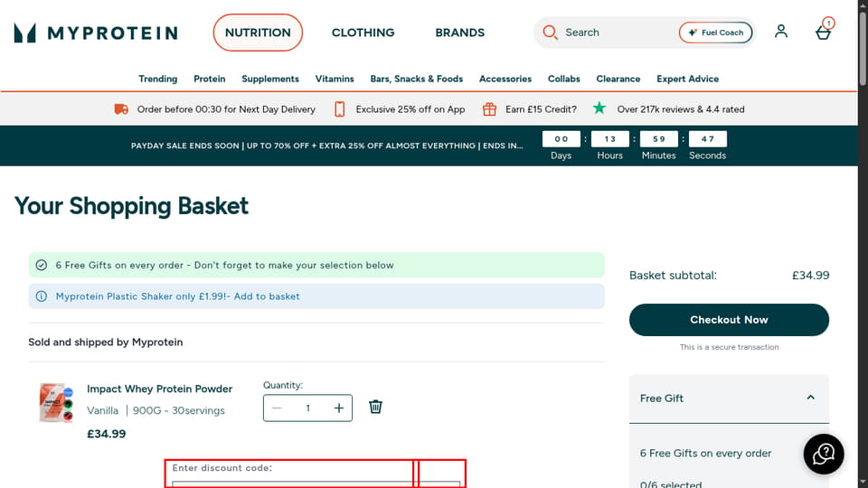The height and width of the screenshot is (488, 868).
Task: Click the 900G - 30servings text
Action: pos(178,410)
